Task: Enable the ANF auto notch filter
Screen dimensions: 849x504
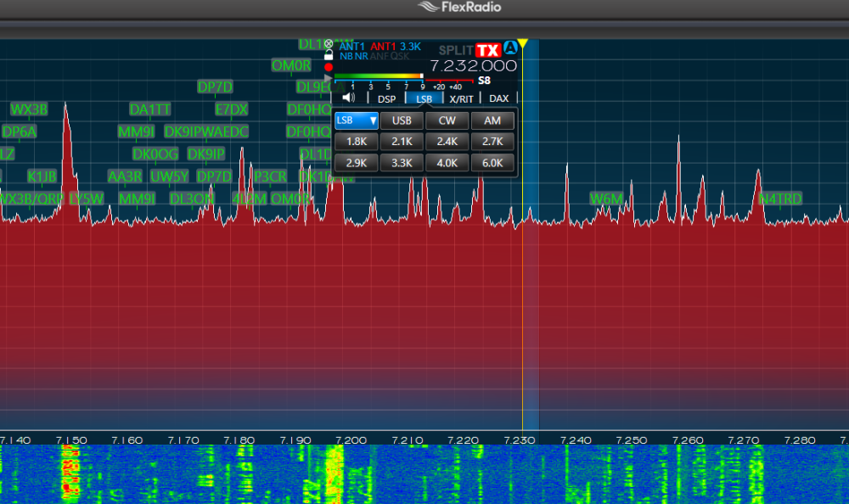Action: point(380,56)
